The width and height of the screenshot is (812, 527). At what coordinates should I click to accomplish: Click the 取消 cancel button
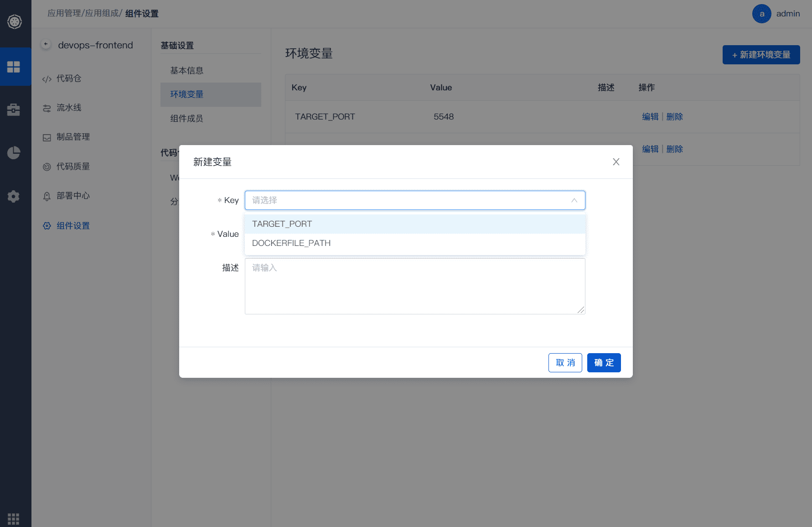coord(565,363)
